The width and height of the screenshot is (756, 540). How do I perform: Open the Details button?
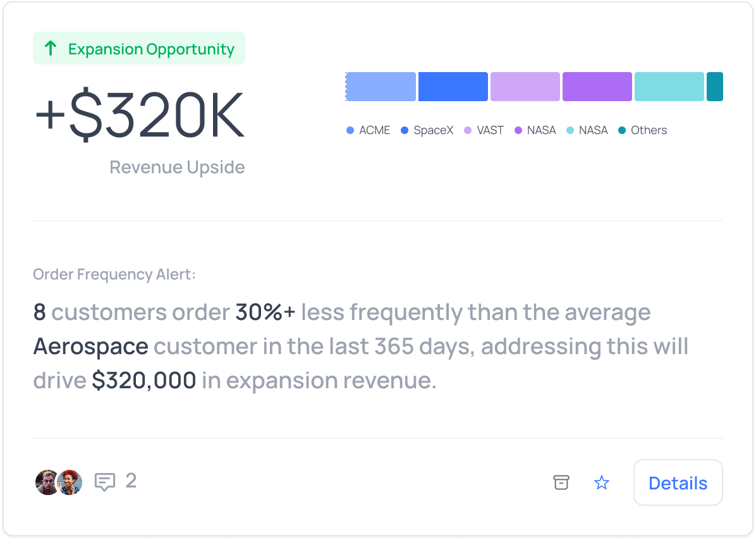coord(678,483)
